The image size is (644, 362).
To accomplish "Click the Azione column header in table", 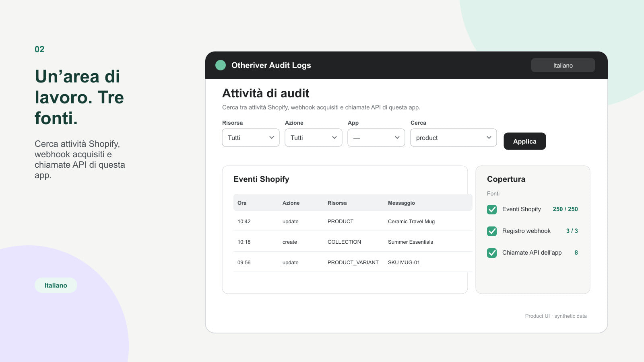I will click(291, 203).
